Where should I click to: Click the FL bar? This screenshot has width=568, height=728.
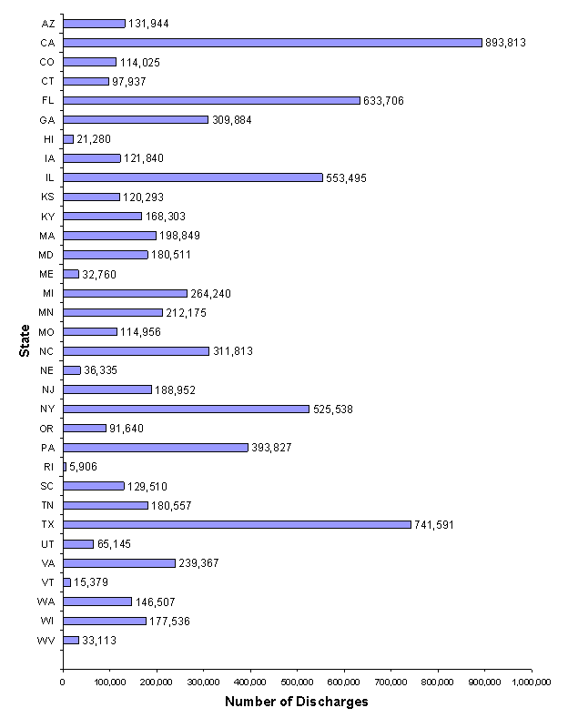point(211,100)
